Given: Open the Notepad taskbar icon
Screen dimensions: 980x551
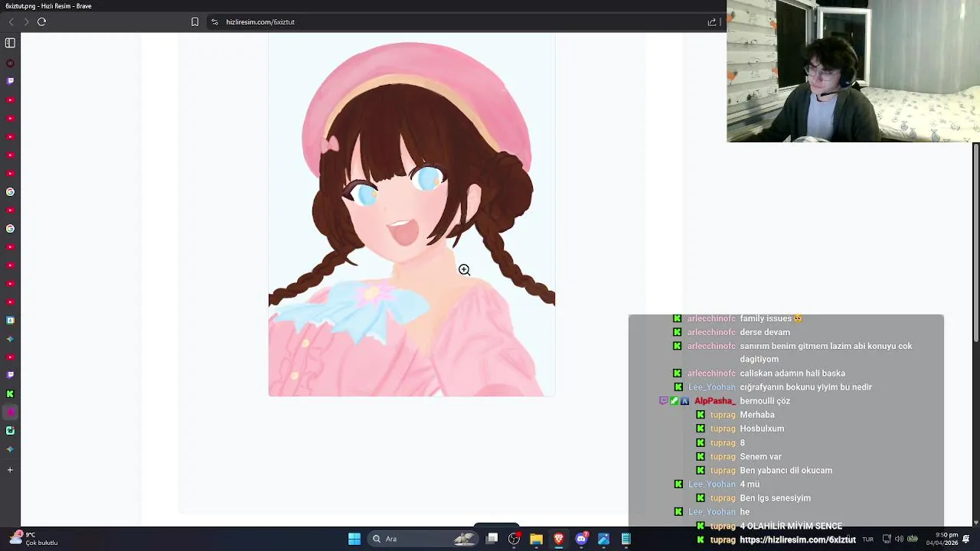Looking at the screenshot, I should click(626, 539).
